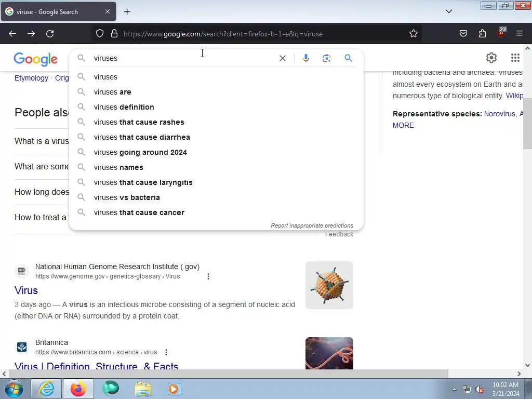Open media player from the taskbar
532x399 pixels.
pos(175,389)
